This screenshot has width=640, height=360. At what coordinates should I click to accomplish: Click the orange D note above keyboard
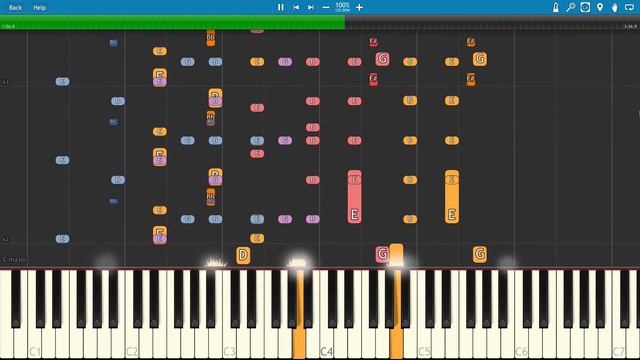pyautogui.click(x=243, y=255)
